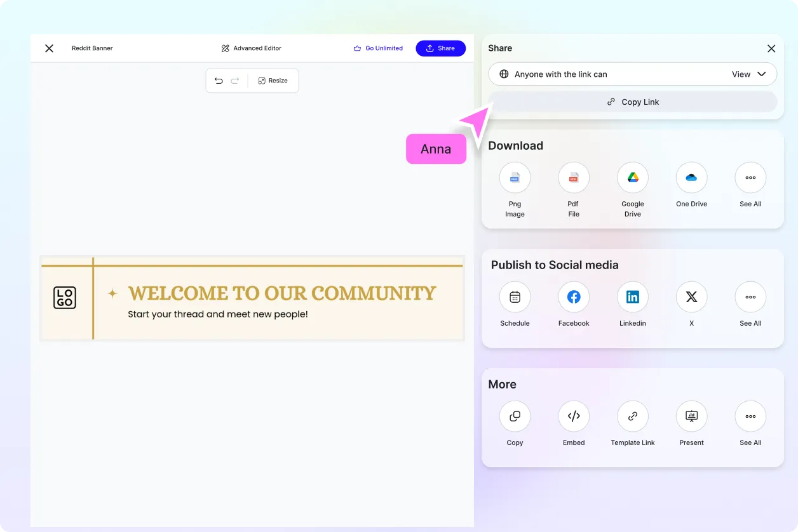Screen dimensions: 798x532
Task: Get the Template Link
Action: (x=633, y=416)
